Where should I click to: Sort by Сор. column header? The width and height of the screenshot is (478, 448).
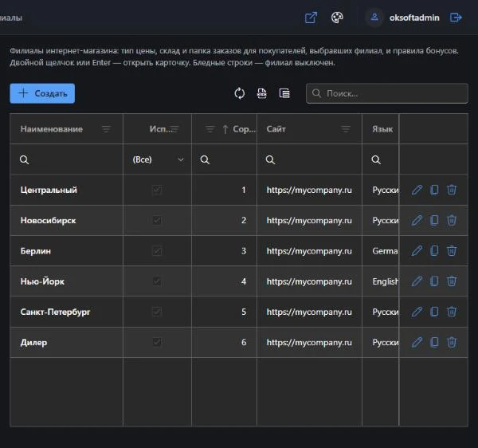[x=244, y=129]
